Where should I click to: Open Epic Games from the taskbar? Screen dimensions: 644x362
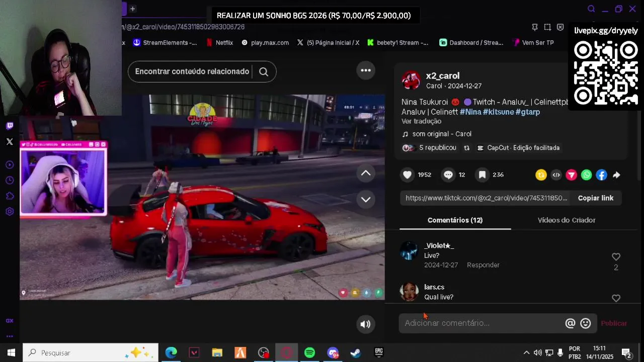378,353
